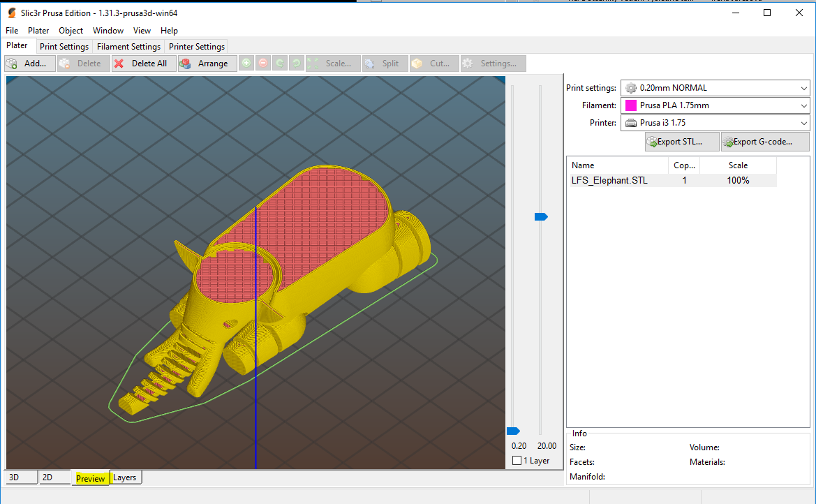This screenshot has height=504, width=816.
Task: Click the Scale toolbar button
Action: click(x=332, y=64)
